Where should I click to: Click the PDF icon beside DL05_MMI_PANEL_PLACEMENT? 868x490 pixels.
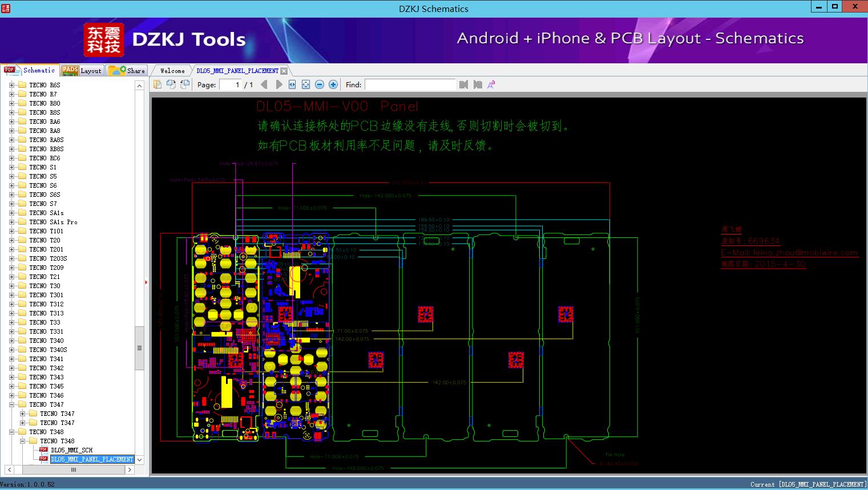coord(43,459)
